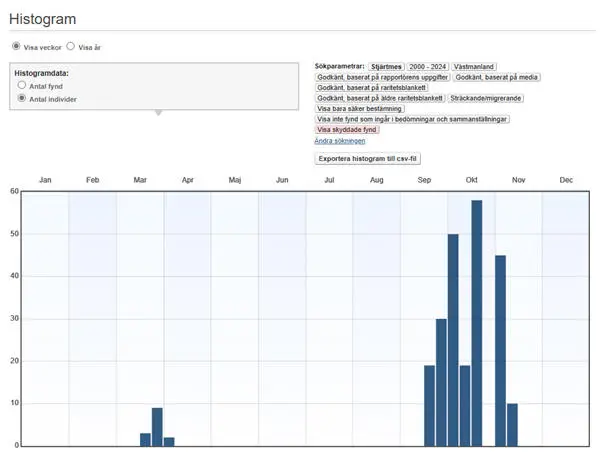Click the tallest March bar in histogram
Image resolution: width=603 pixels, height=452 pixels.
157,426
